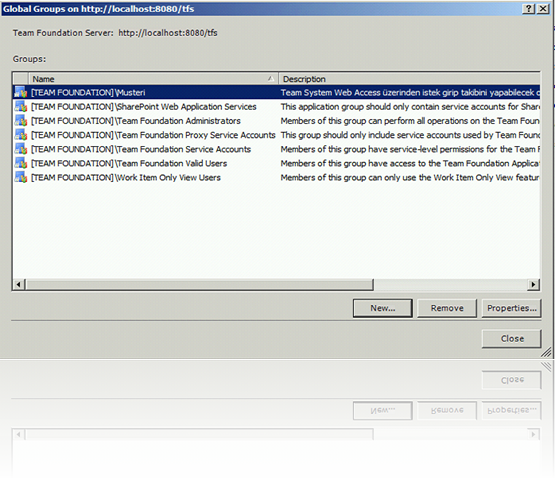The image size is (555, 478).
Task: Click the horizontal scrollbar right arrow
Action: [x=533, y=284]
